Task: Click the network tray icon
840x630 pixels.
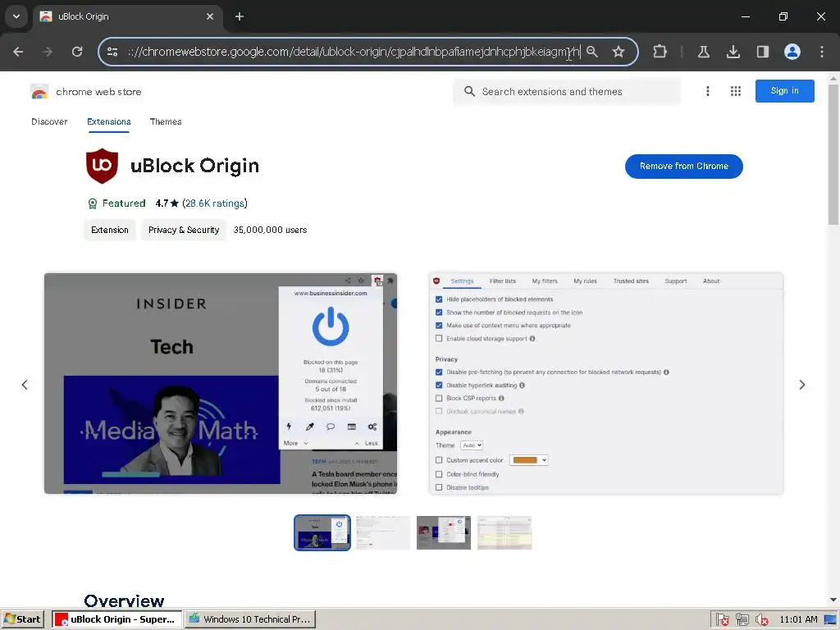Action: tap(742, 620)
